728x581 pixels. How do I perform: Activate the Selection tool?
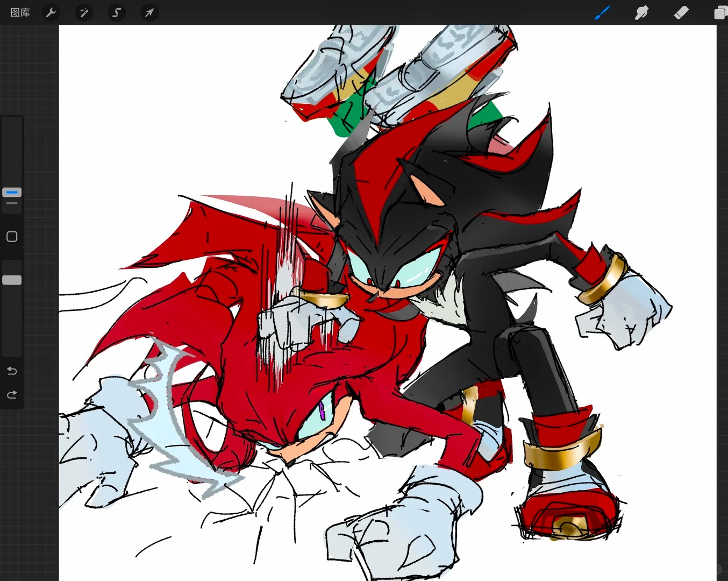click(x=117, y=12)
